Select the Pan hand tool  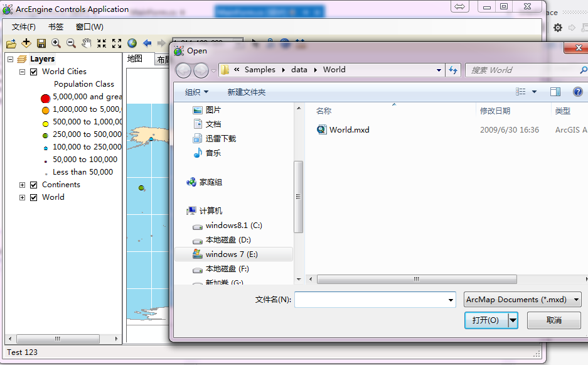coord(86,43)
